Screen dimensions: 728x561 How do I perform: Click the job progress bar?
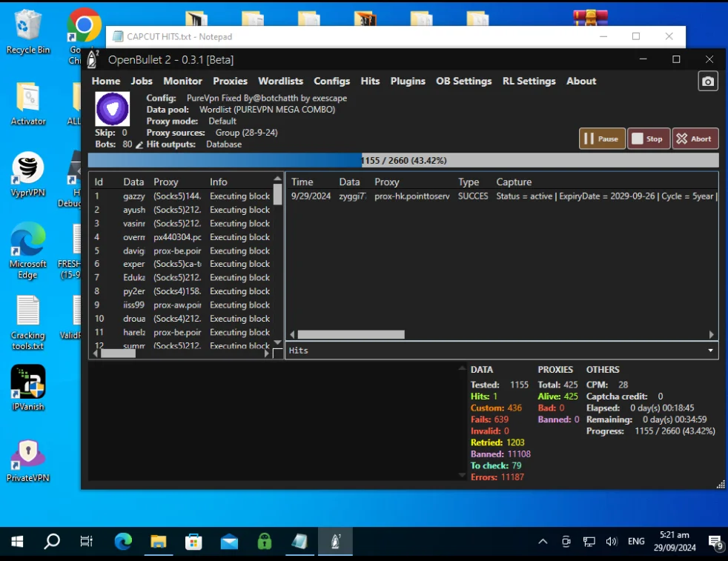click(403, 161)
